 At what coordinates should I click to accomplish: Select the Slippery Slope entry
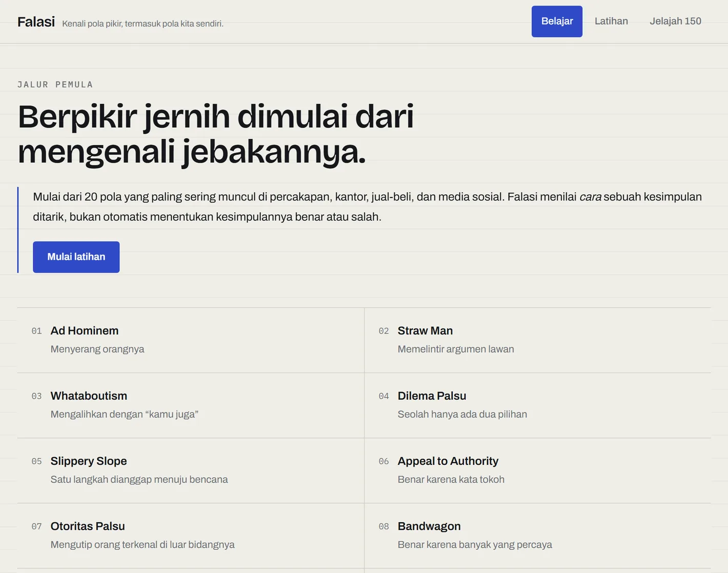[x=191, y=470]
